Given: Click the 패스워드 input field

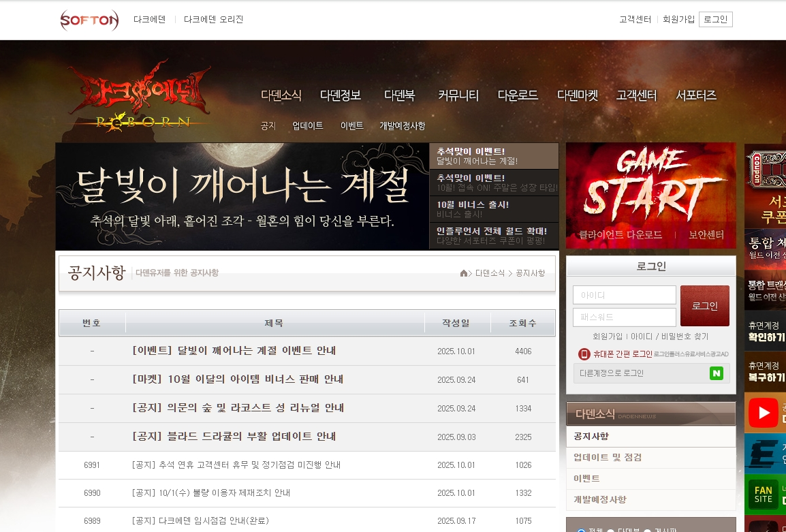Looking at the screenshot, I should [x=625, y=317].
